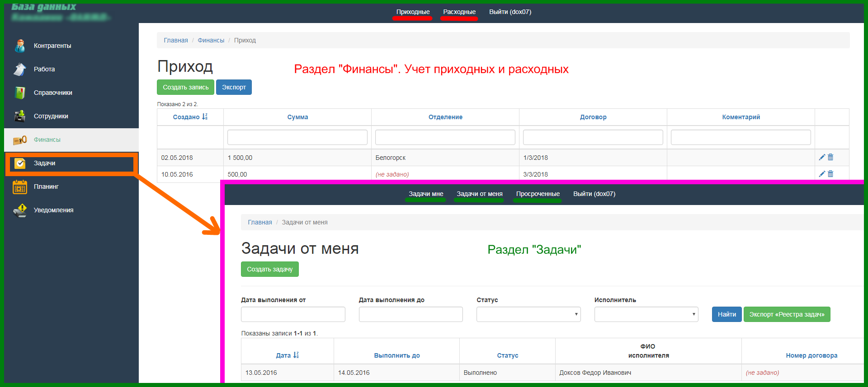Click the Создать задачу button
The width and height of the screenshot is (868, 387).
coord(270,269)
